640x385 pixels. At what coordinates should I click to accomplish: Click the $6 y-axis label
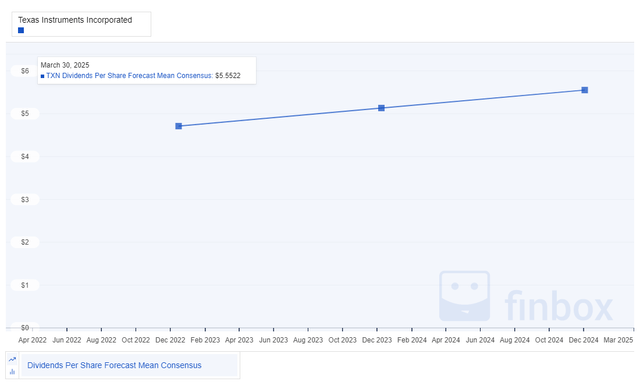(x=25, y=71)
